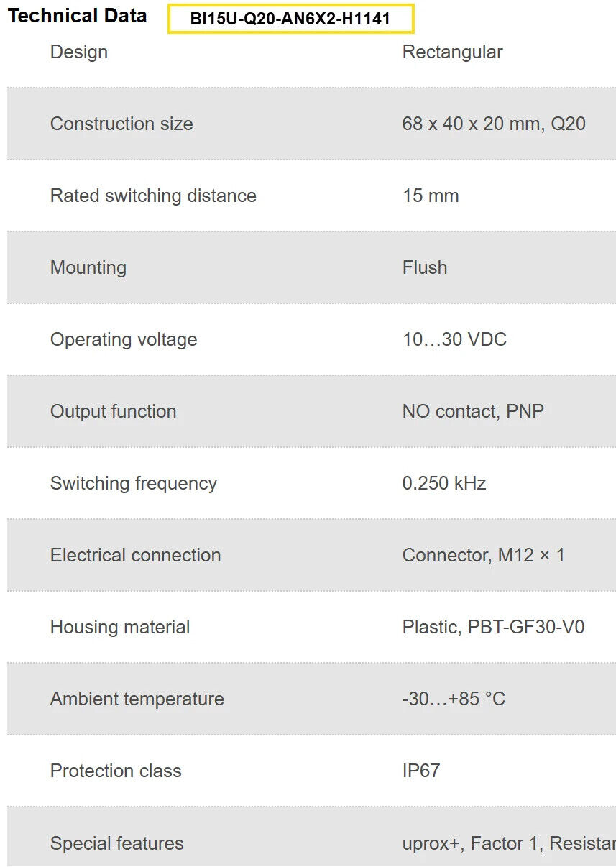This screenshot has height=867, width=616.
Task: Select the Design row label
Action: click(79, 52)
